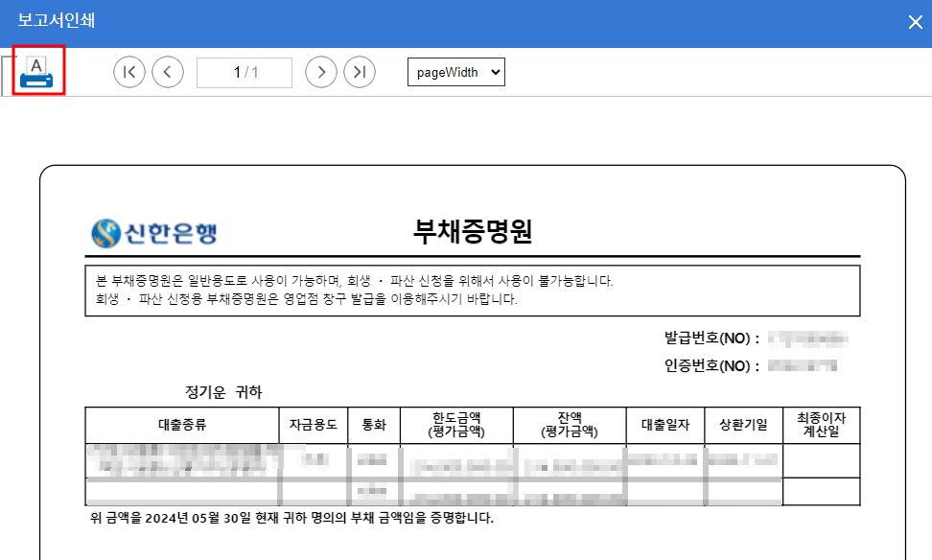Click the last-page navigation icon
932x560 pixels.
360,72
